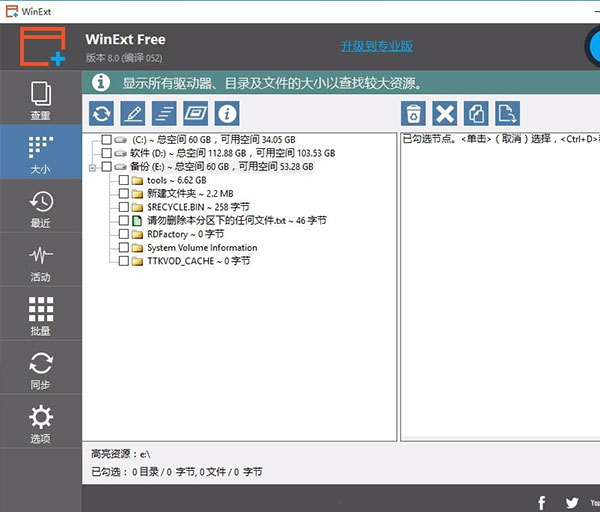This screenshot has width=600, height=512.
Task: Click the refresh toolbar icon
Action: tap(101, 114)
